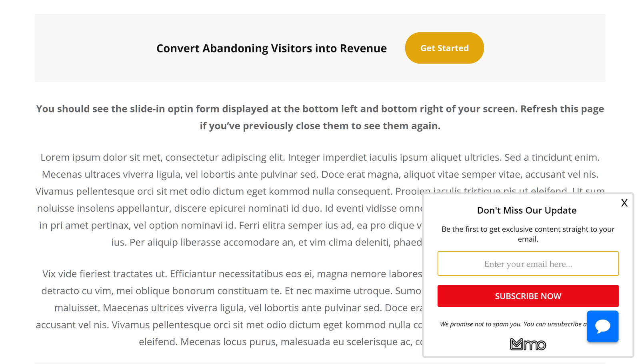
Task: Click the MailOptin logo in the popup
Action: pyautogui.click(x=528, y=344)
